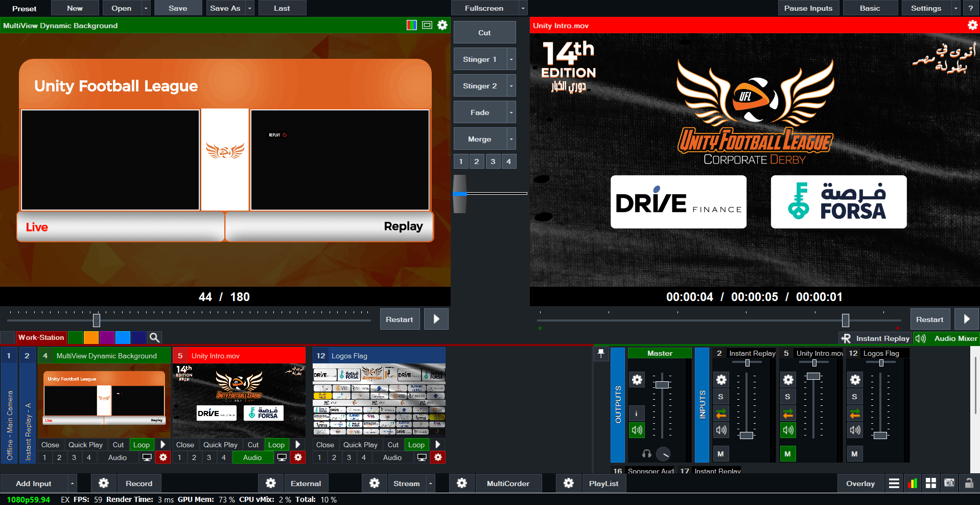Expand the Stinger 2 transition dropdown
The width and height of the screenshot is (980, 505).
(511, 86)
